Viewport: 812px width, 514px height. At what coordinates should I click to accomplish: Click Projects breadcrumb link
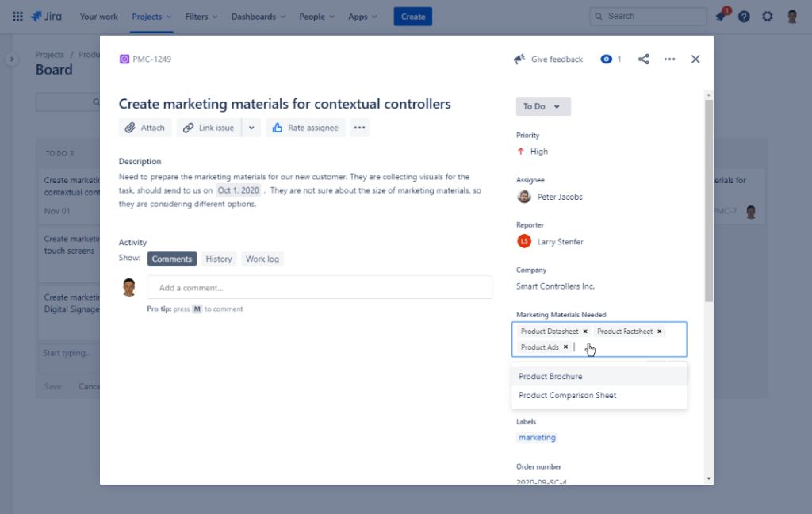pyautogui.click(x=50, y=55)
